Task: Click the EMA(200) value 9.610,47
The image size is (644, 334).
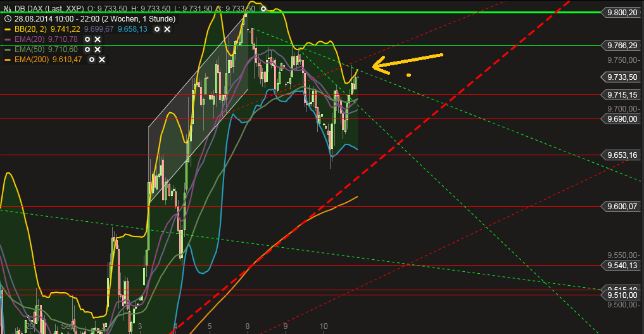Action: (x=67, y=60)
